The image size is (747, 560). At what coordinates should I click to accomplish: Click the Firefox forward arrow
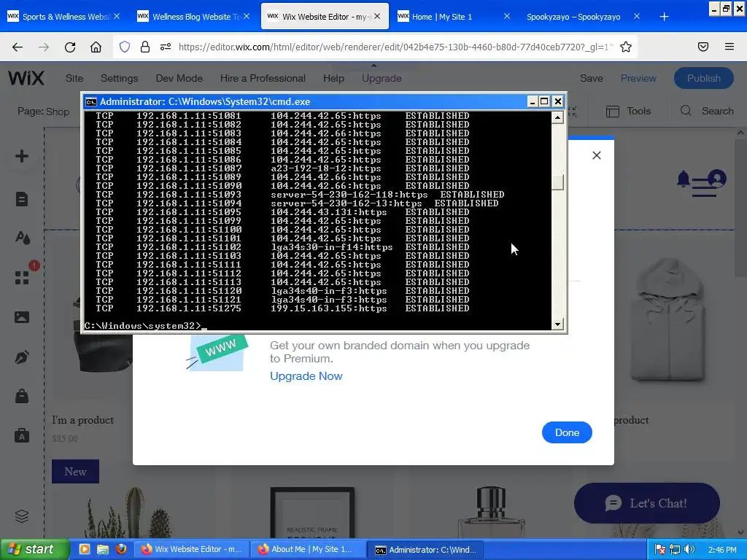coord(44,47)
